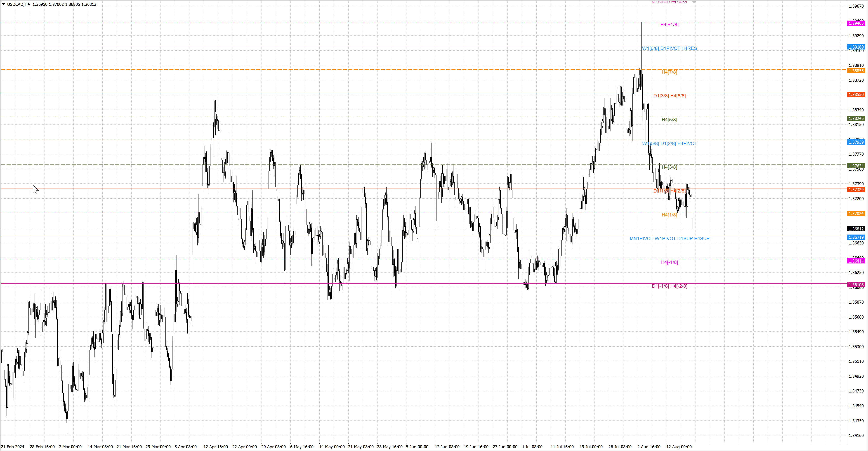Select the blue 1.39160 price tag
868x451 pixels.
pos(856,47)
